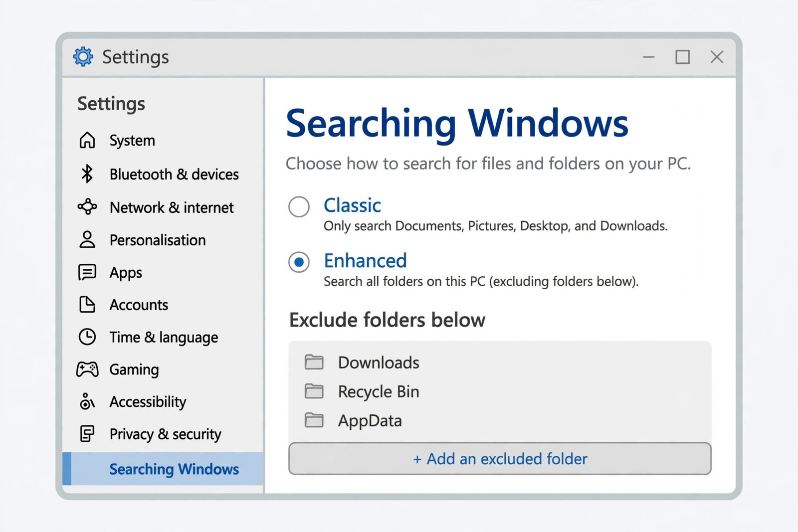Click the Downloads folder icon
Image resolution: width=798 pixels, height=532 pixels.
(314, 362)
